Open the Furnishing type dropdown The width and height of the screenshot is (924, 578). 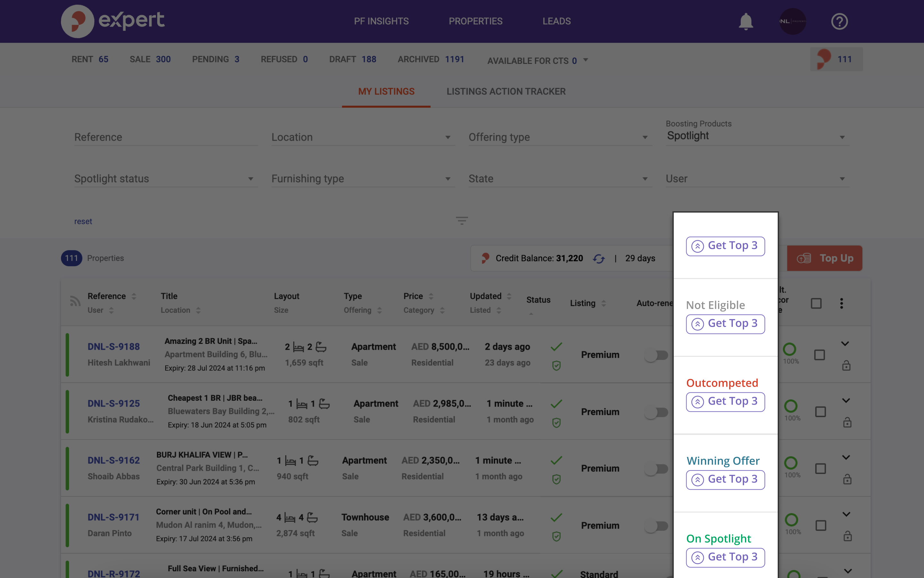363,179
